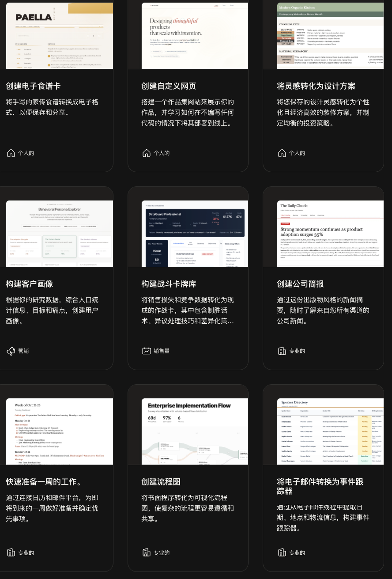Click home icon on 创建自定义网页 card

pos(147,153)
